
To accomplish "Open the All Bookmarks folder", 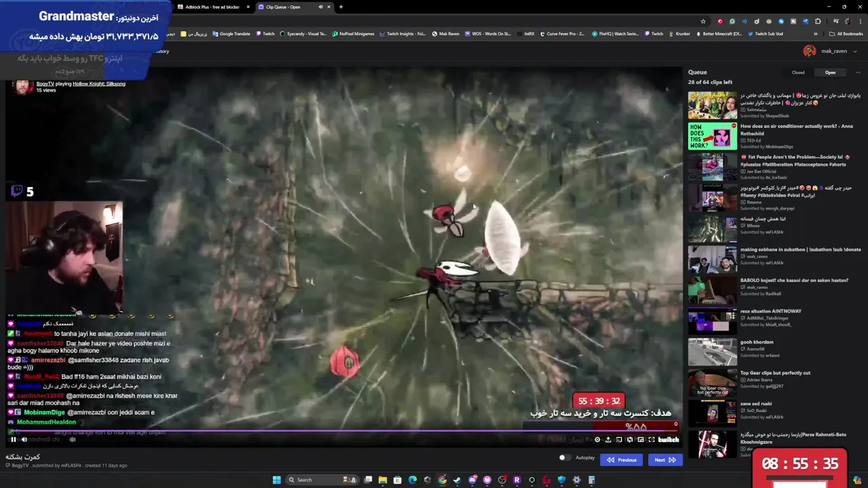I will pos(846,34).
